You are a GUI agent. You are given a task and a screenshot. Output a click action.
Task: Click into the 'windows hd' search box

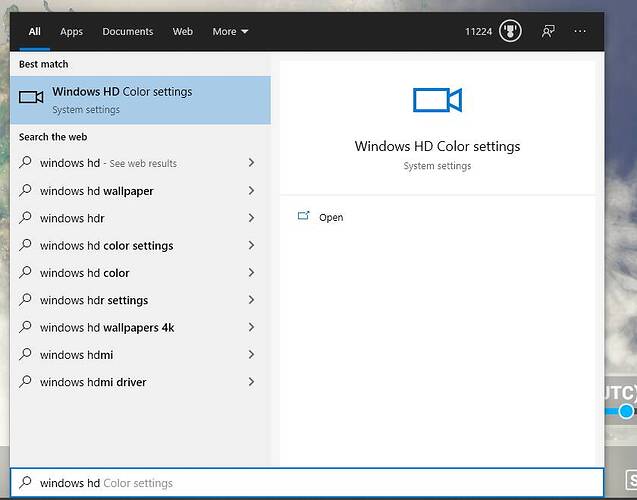(x=307, y=483)
